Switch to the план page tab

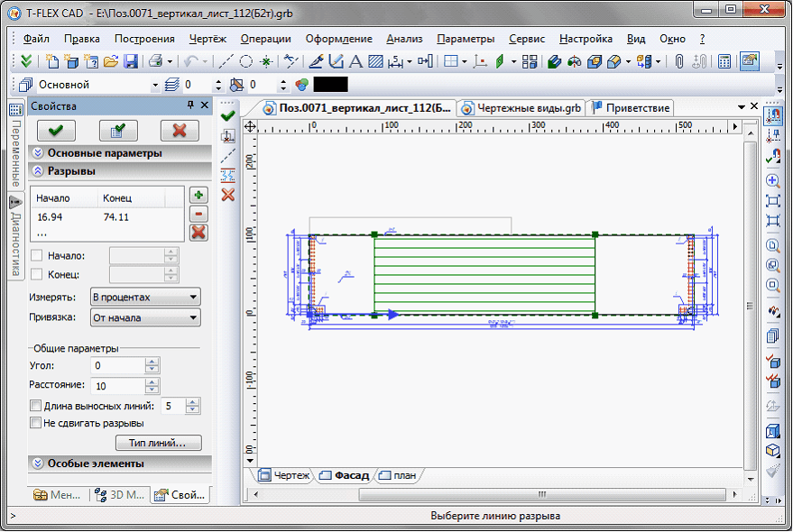point(398,475)
